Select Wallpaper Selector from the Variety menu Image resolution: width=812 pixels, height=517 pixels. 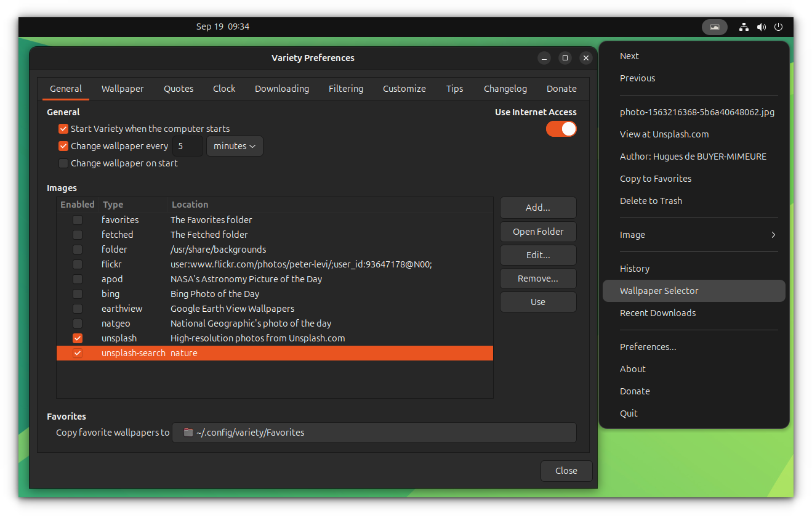point(659,290)
